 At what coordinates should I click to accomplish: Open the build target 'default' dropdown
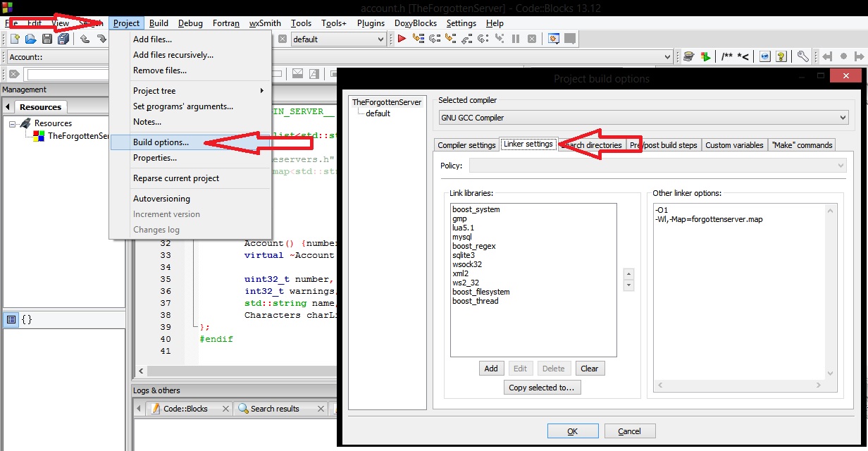coord(338,39)
